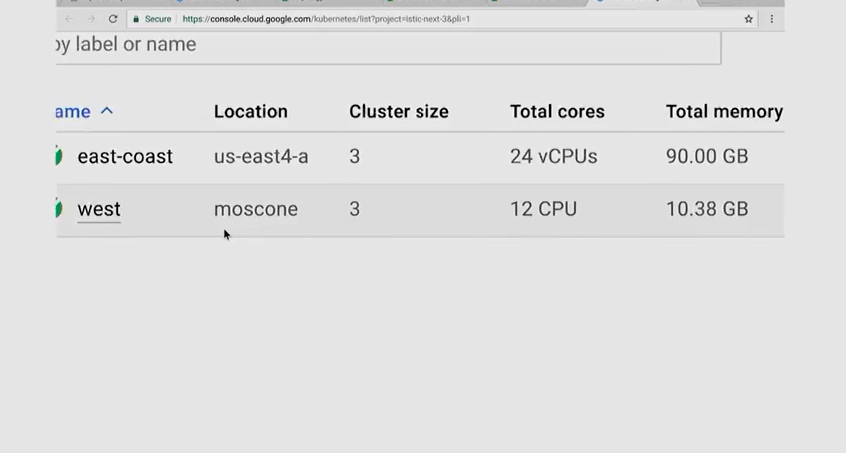This screenshot has width=846, height=453.
Task: Toggle Name column sort arrow
Action: pyautogui.click(x=107, y=111)
